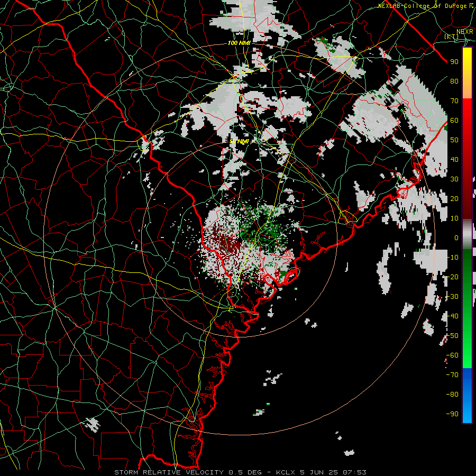Click the 50 NMI range ring label
This screenshot has height=476, width=476.
coord(239,141)
